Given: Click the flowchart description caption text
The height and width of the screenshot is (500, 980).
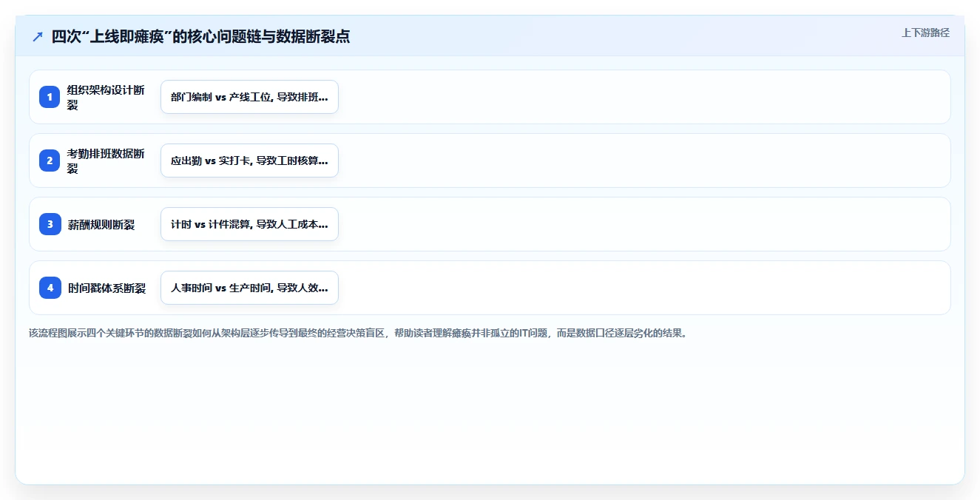Looking at the screenshot, I should [358, 333].
